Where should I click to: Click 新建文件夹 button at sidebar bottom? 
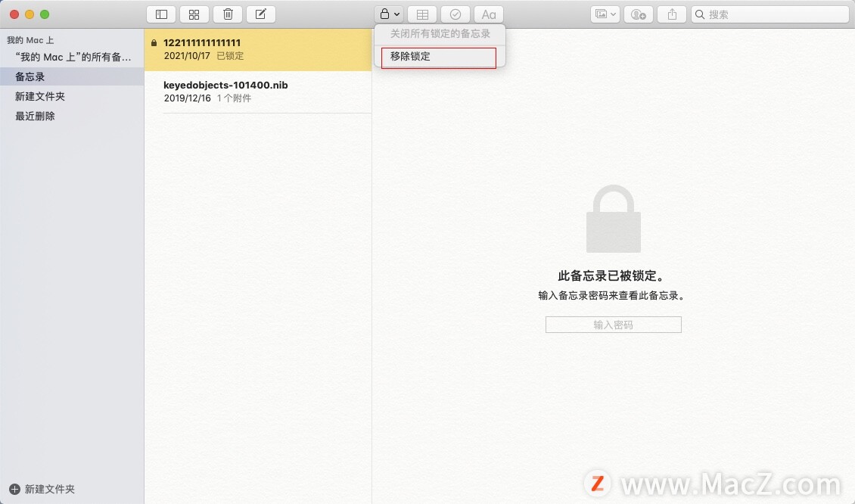[42, 490]
